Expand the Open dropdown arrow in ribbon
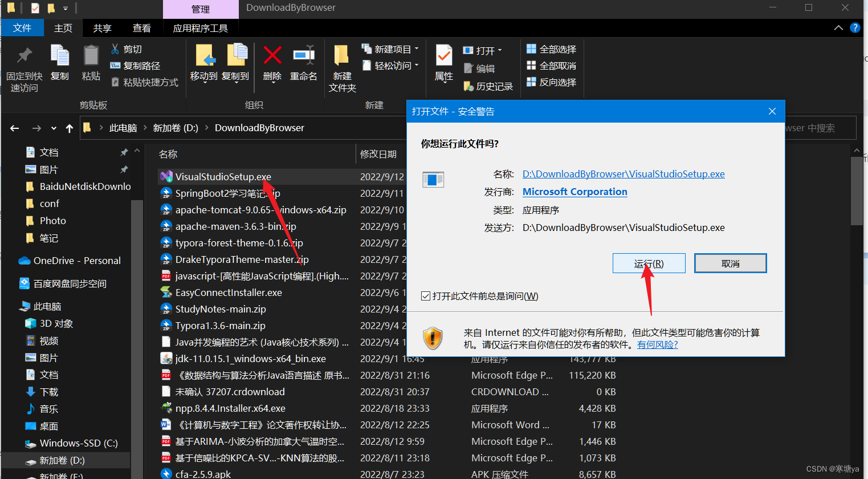Viewport: 868px width, 479px height. coord(500,51)
